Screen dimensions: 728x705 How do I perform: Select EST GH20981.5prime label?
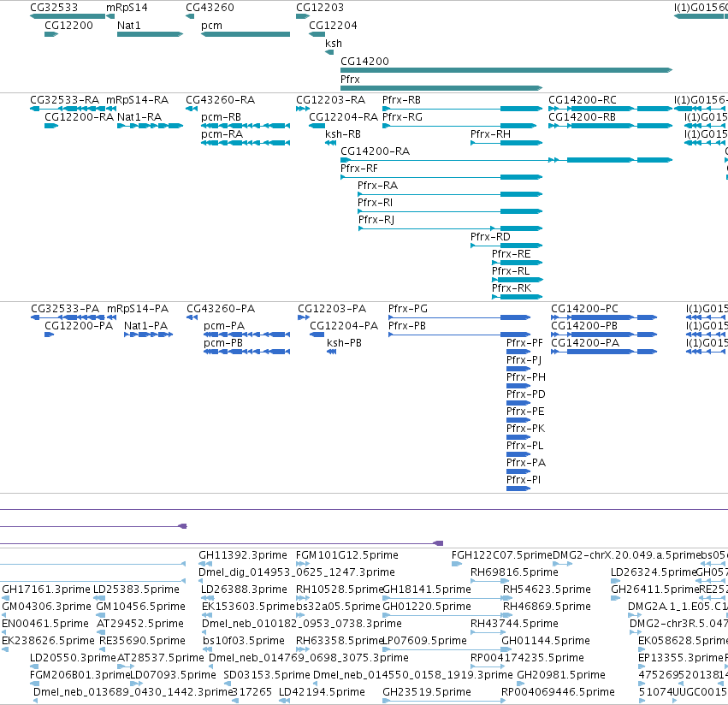pyautogui.click(x=561, y=675)
